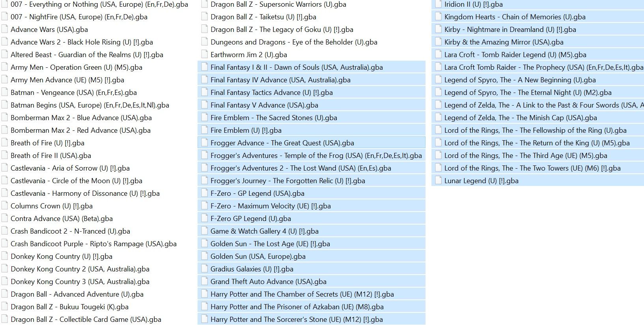This screenshot has height=325, width=644.
Task: Click the file icon for Legend of Zelda - The Minish Cap
Action: coord(438,117)
